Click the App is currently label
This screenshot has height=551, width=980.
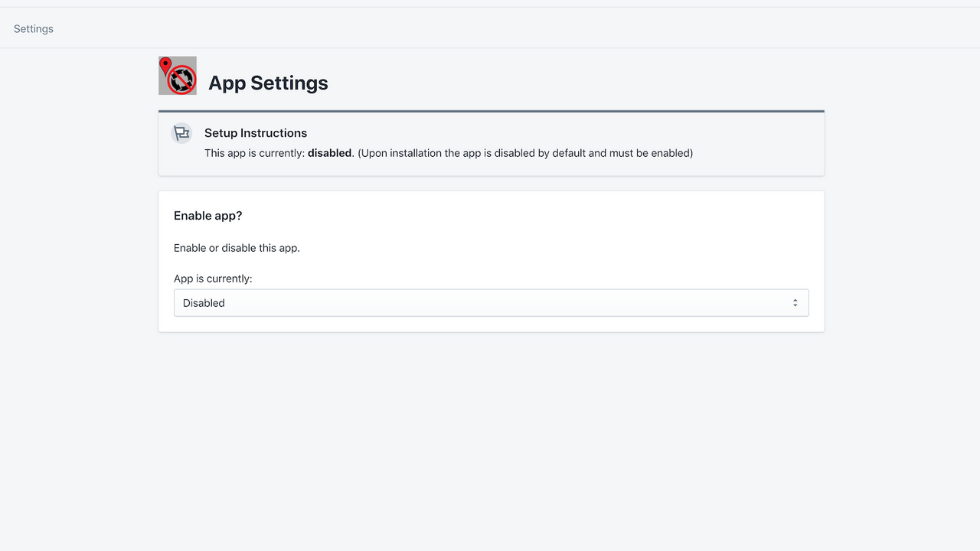point(213,278)
